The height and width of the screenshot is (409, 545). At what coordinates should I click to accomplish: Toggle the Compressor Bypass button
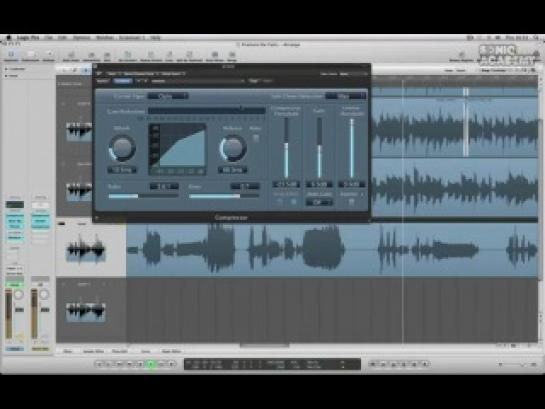pos(104,81)
